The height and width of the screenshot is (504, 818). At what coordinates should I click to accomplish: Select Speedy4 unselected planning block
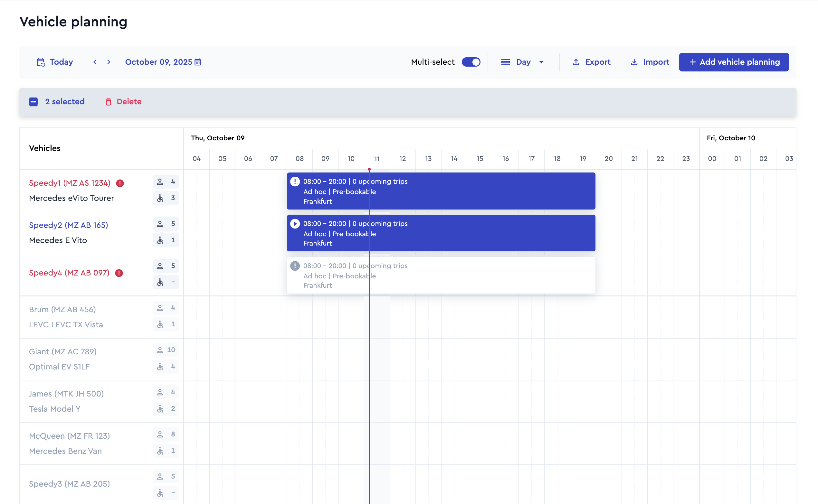tap(441, 275)
